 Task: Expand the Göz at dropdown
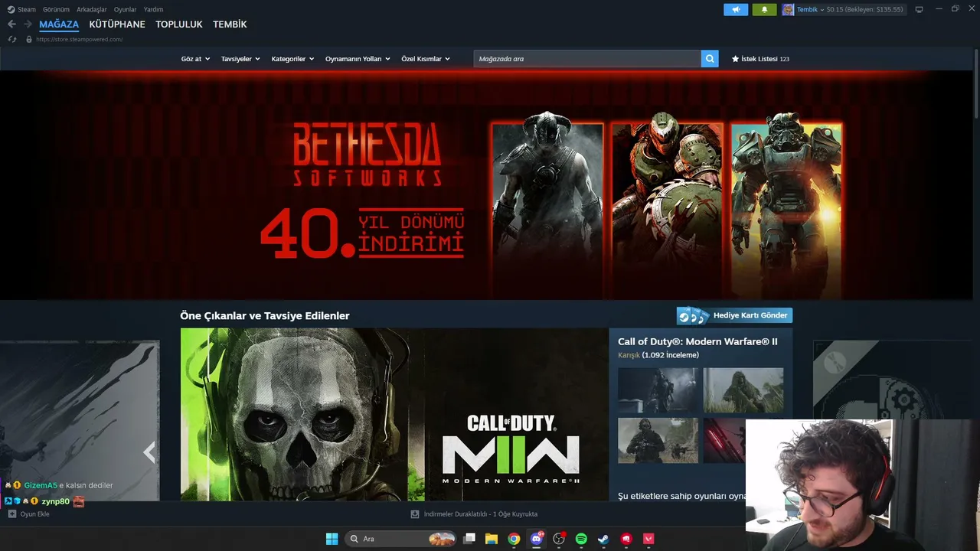click(x=195, y=59)
